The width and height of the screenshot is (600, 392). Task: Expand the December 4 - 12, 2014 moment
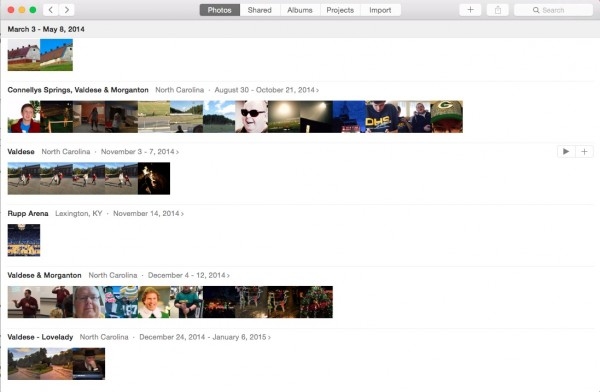point(189,275)
